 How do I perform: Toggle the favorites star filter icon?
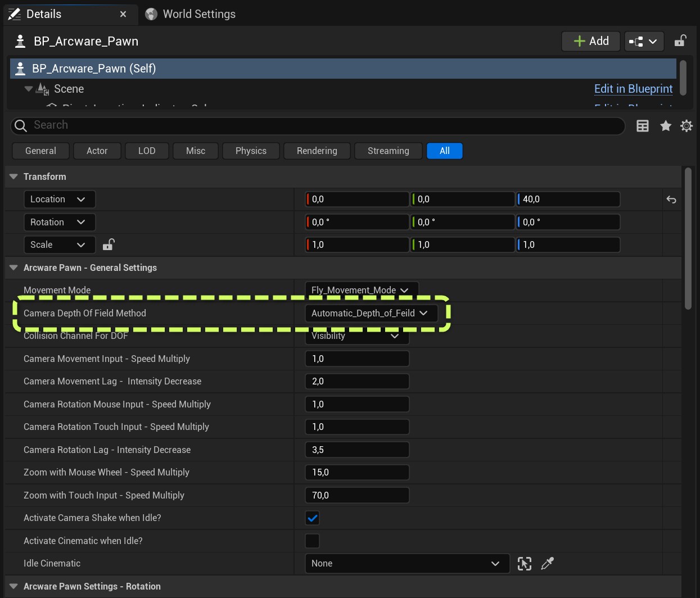tap(665, 126)
